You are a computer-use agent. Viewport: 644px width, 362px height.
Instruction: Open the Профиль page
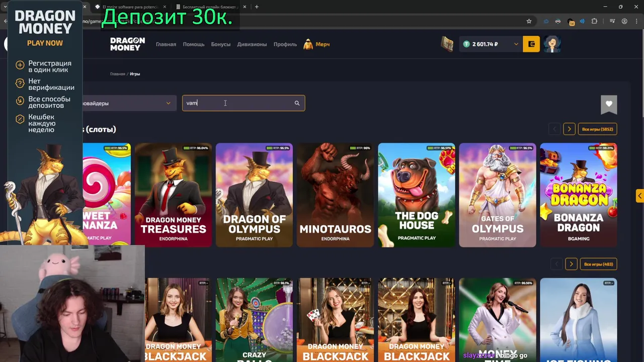[285, 44]
